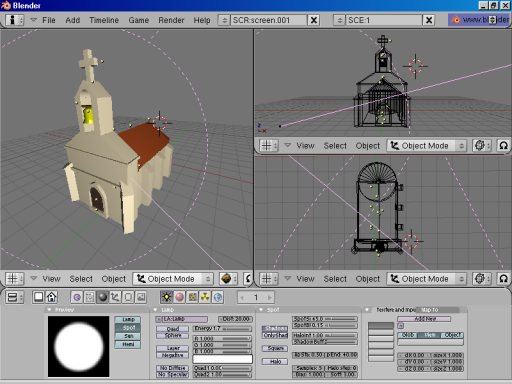
Task: Toggle the Sphere lamp option
Action: pos(172,336)
